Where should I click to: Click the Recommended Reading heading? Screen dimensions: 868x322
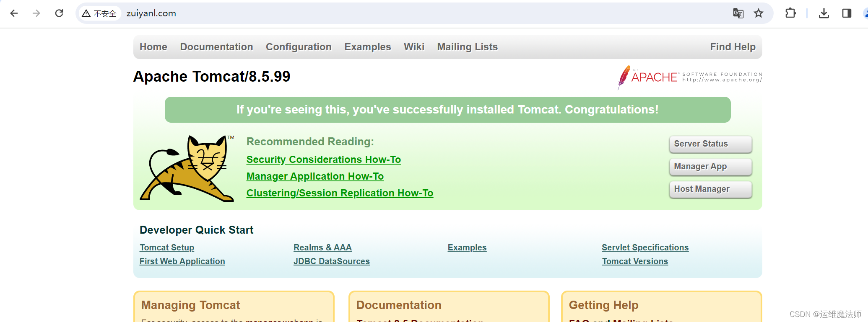coord(310,142)
